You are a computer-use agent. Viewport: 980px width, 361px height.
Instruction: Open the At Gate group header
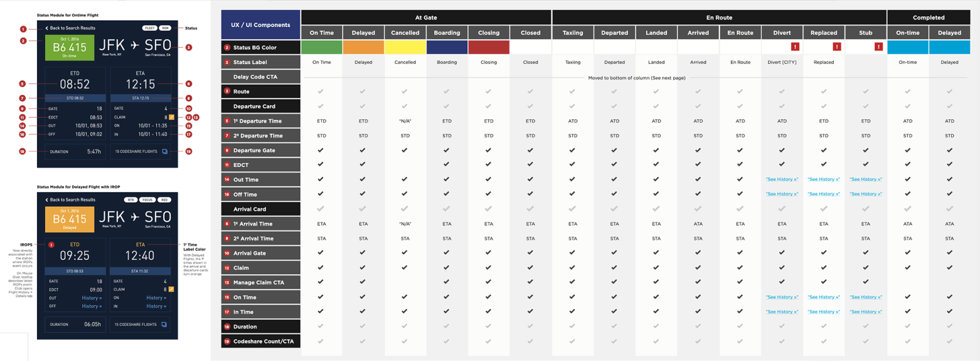(x=426, y=18)
